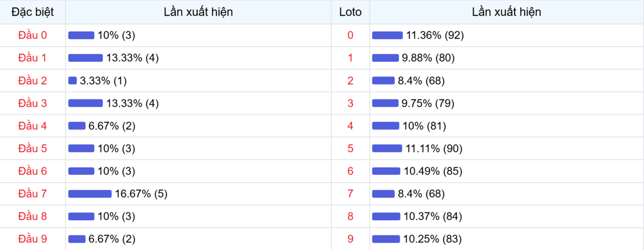Click the 16.67% (5) progress bar
Image resolution: width=644 pixels, height=250 pixels.
(90, 194)
